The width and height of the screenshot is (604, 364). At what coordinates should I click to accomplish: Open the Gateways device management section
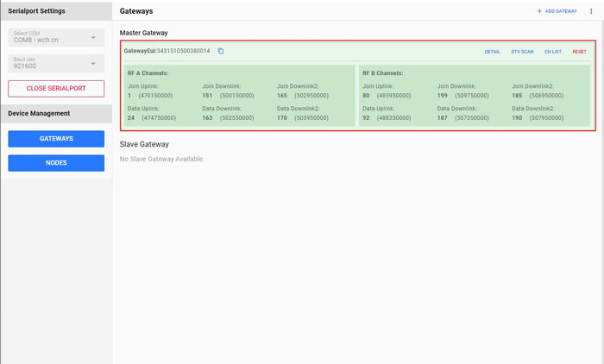pos(56,139)
